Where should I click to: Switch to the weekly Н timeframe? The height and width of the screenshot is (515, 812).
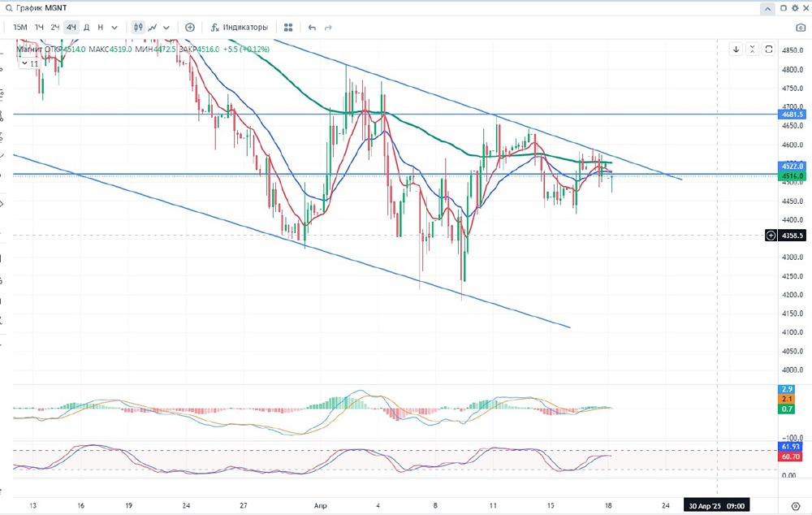pyautogui.click(x=101, y=28)
